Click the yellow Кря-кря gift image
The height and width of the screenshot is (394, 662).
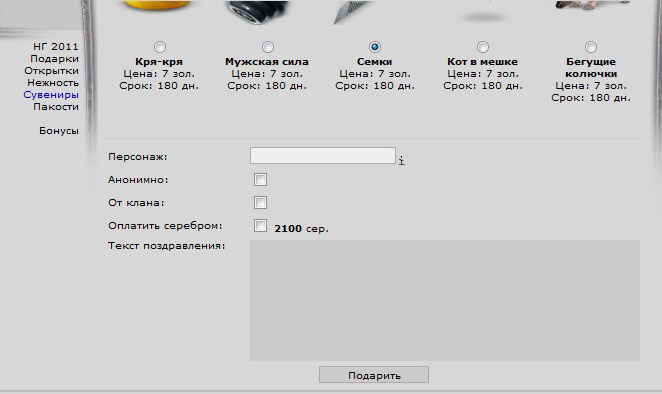point(157,4)
